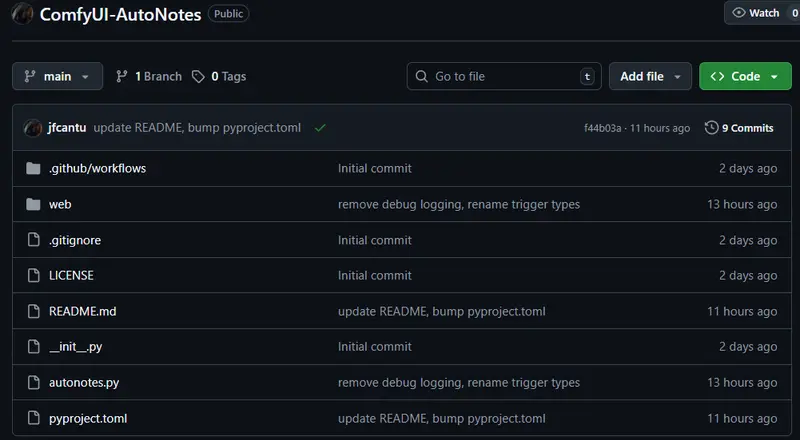The image size is (800, 440).
Task: View the 0 Tags list
Action: [219, 76]
